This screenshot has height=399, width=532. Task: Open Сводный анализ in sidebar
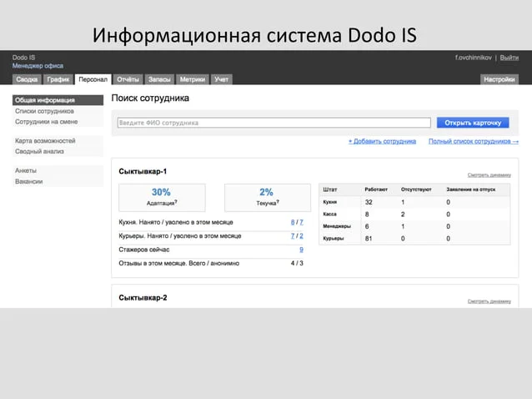pyautogui.click(x=39, y=151)
